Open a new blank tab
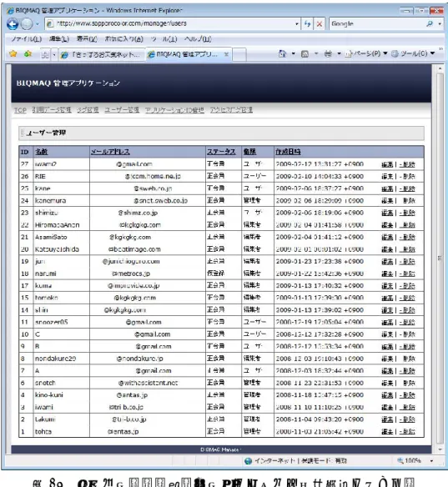The image size is (448, 487). [239, 55]
